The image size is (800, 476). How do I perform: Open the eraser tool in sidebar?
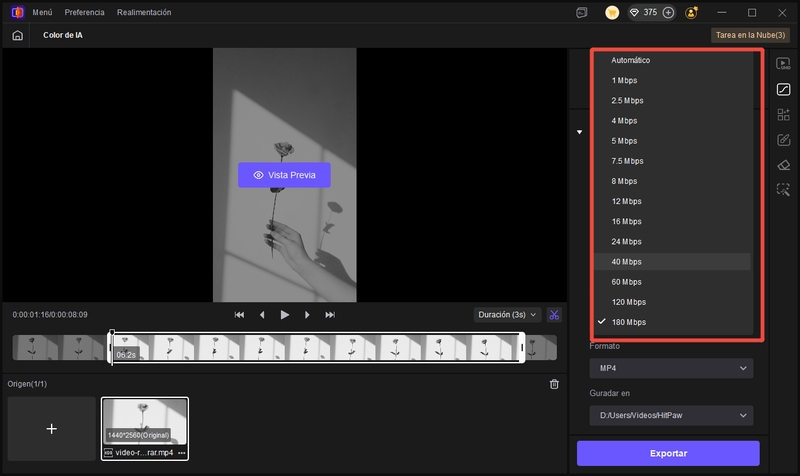pyautogui.click(x=784, y=164)
